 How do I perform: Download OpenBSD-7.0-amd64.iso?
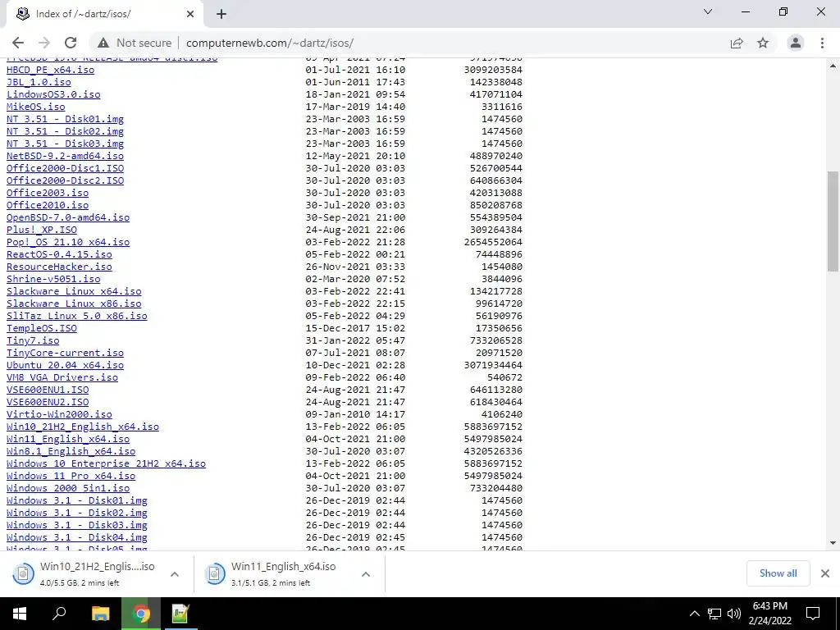tap(68, 217)
